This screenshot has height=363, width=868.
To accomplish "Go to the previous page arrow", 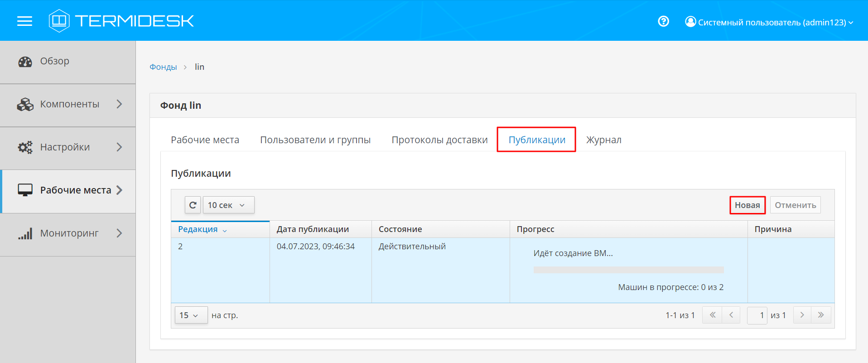I will 731,315.
